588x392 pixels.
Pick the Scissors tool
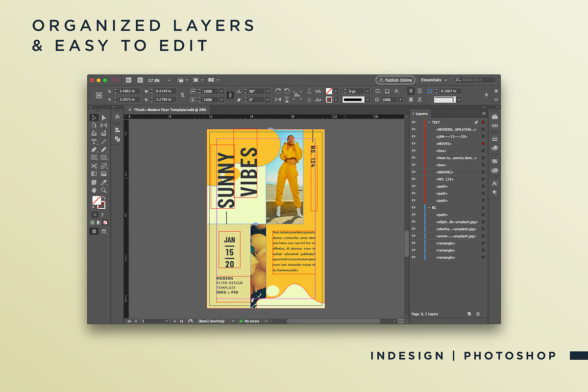click(94, 166)
